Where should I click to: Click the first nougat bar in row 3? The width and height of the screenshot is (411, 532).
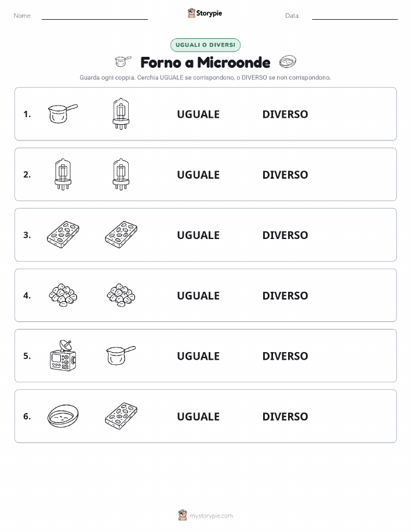click(x=63, y=235)
